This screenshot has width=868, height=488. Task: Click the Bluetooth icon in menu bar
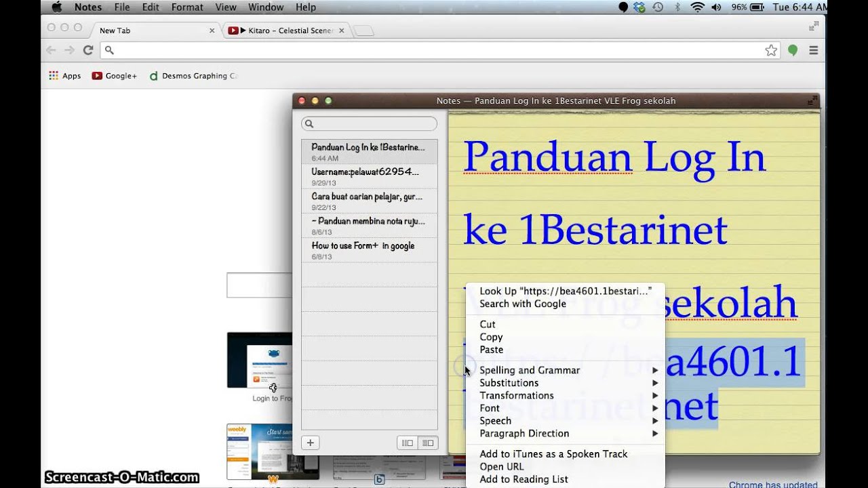[677, 7]
